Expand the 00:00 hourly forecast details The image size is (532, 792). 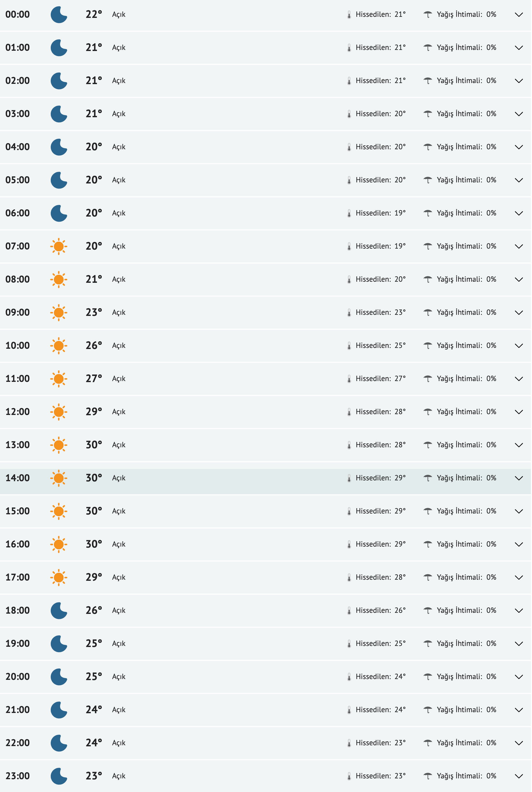pyautogui.click(x=519, y=15)
